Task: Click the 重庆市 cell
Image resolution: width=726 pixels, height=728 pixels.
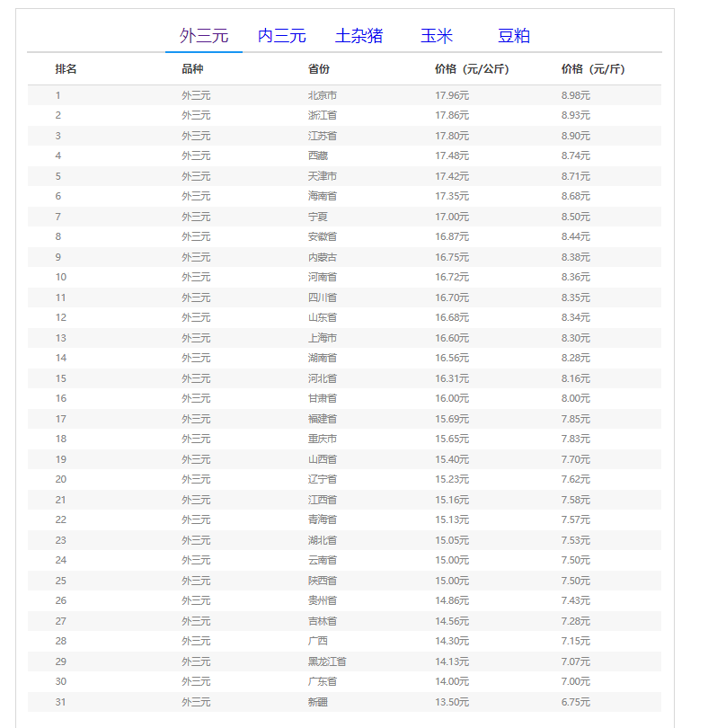Action: coord(323,439)
